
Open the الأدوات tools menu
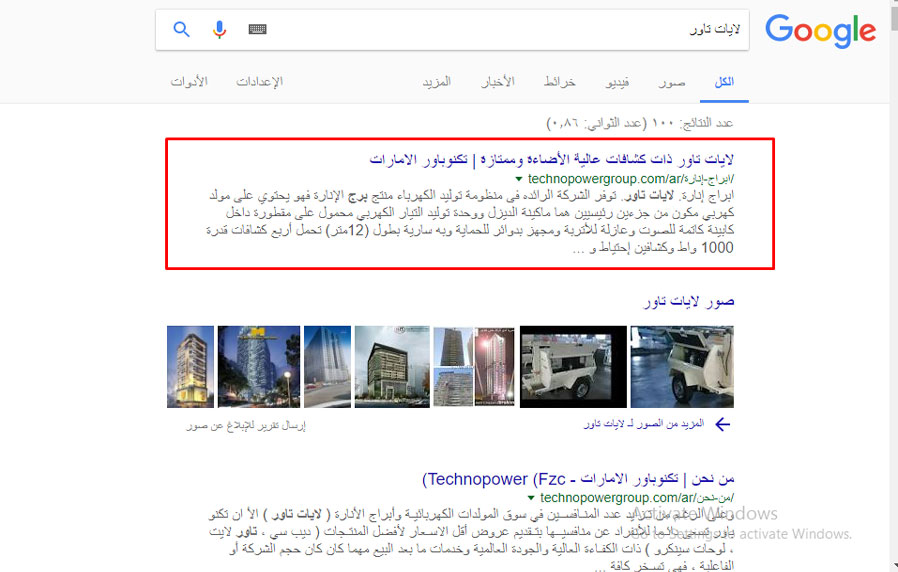pyautogui.click(x=189, y=82)
